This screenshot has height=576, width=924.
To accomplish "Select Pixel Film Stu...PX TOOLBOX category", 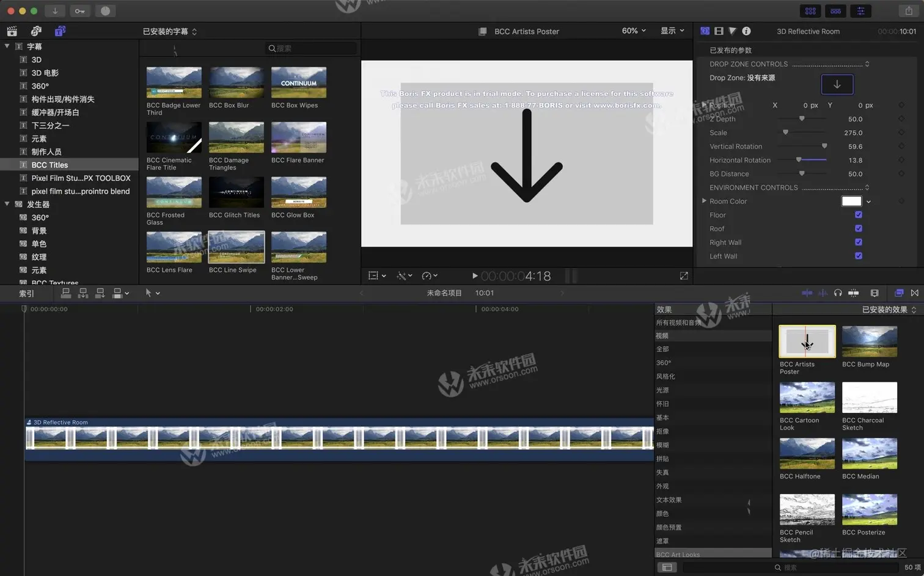I will 81,178.
